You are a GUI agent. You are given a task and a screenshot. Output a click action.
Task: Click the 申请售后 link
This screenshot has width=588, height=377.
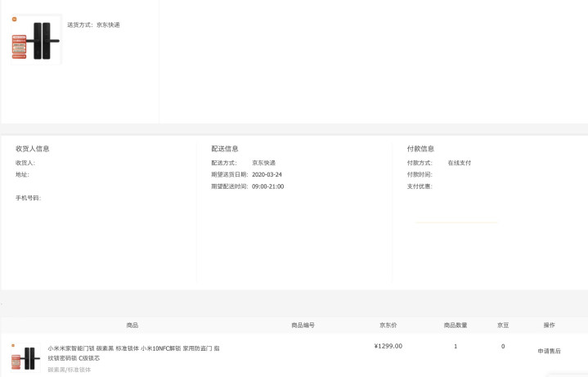[549, 351]
